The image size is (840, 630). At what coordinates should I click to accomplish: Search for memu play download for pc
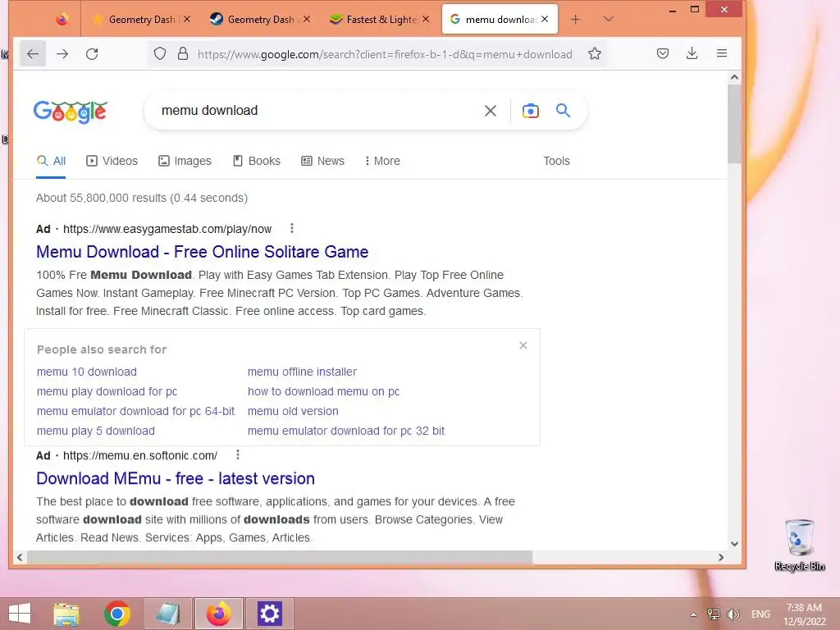click(107, 391)
